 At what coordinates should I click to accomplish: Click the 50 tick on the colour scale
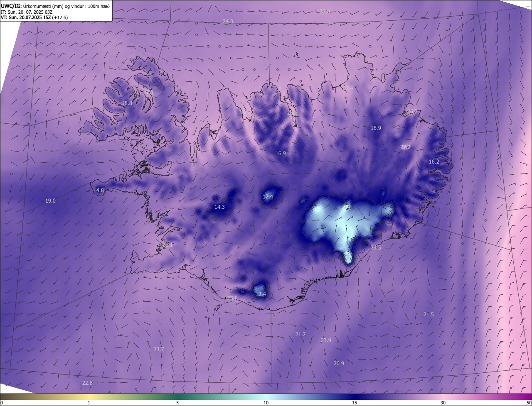[x=529, y=403]
